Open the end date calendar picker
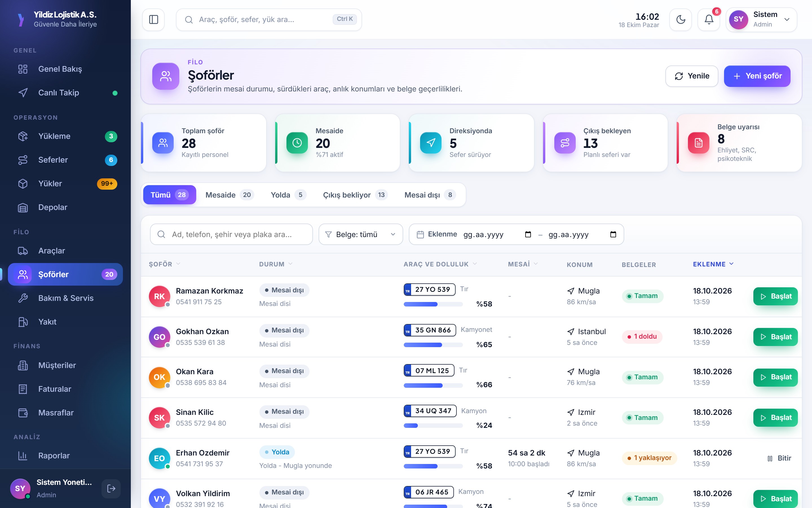The width and height of the screenshot is (812, 508). 613,234
